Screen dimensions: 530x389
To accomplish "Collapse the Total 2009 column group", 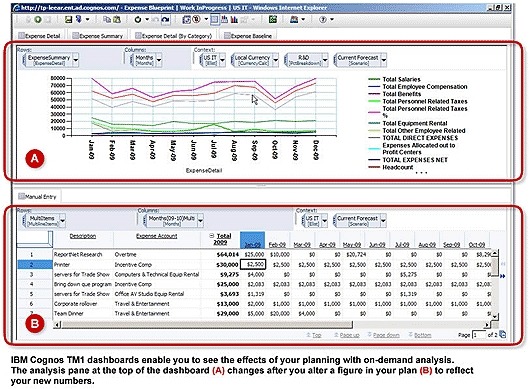I will click(x=212, y=235).
